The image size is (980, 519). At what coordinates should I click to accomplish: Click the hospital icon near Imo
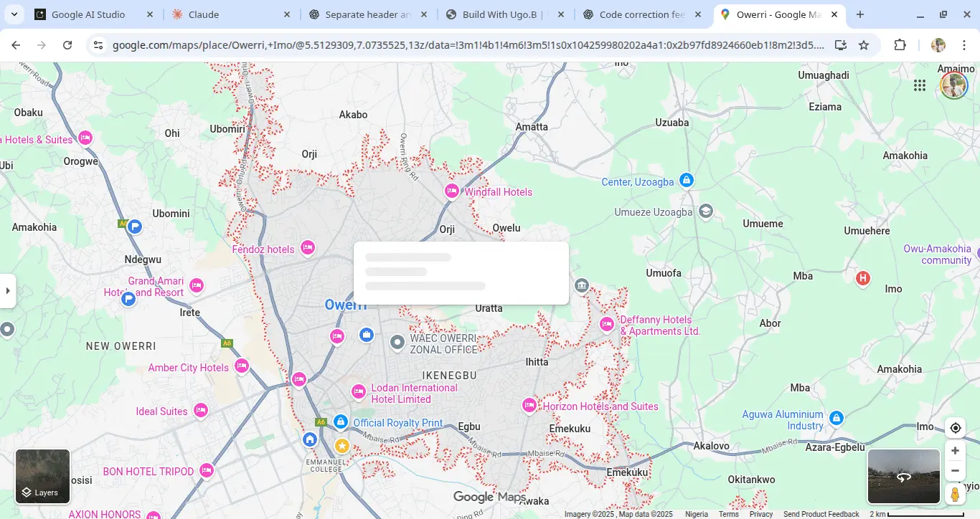(x=862, y=277)
